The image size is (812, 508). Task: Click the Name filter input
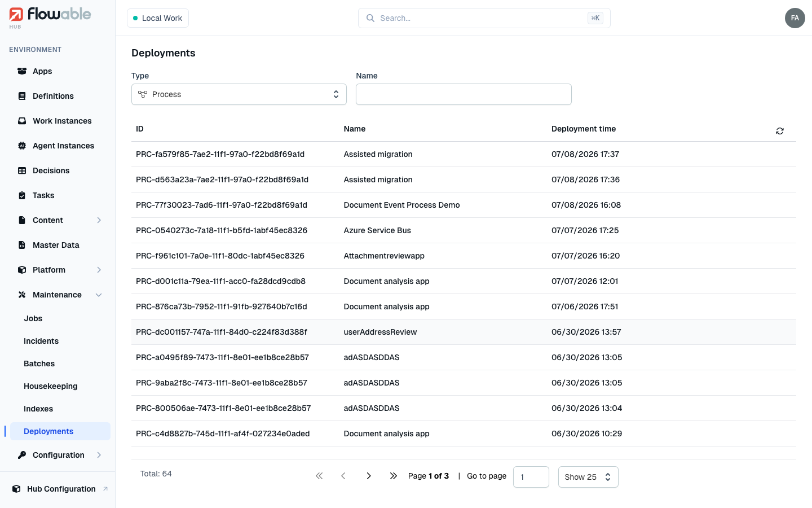point(464,94)
